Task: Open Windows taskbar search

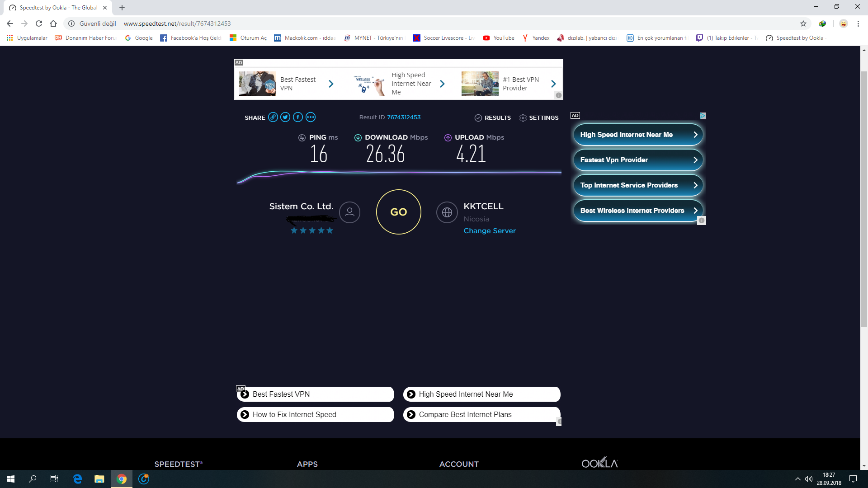Action: pos(33,479)
